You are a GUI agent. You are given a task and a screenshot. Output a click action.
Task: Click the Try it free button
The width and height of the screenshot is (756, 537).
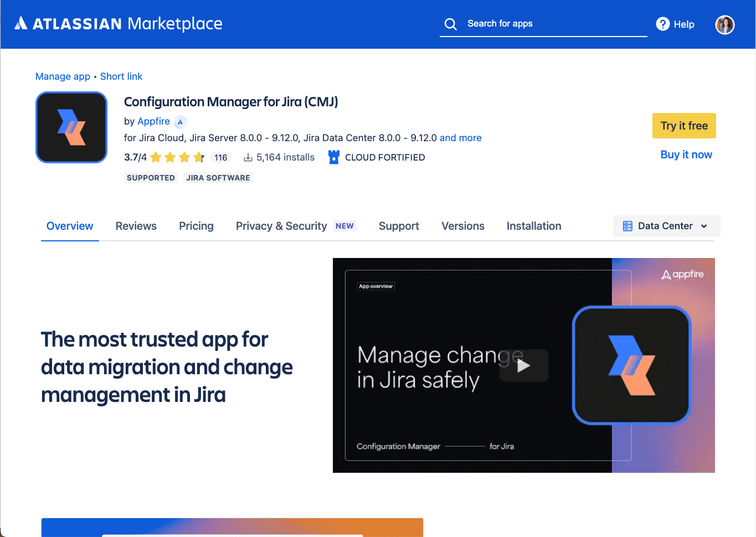click(x=684, y=126)
